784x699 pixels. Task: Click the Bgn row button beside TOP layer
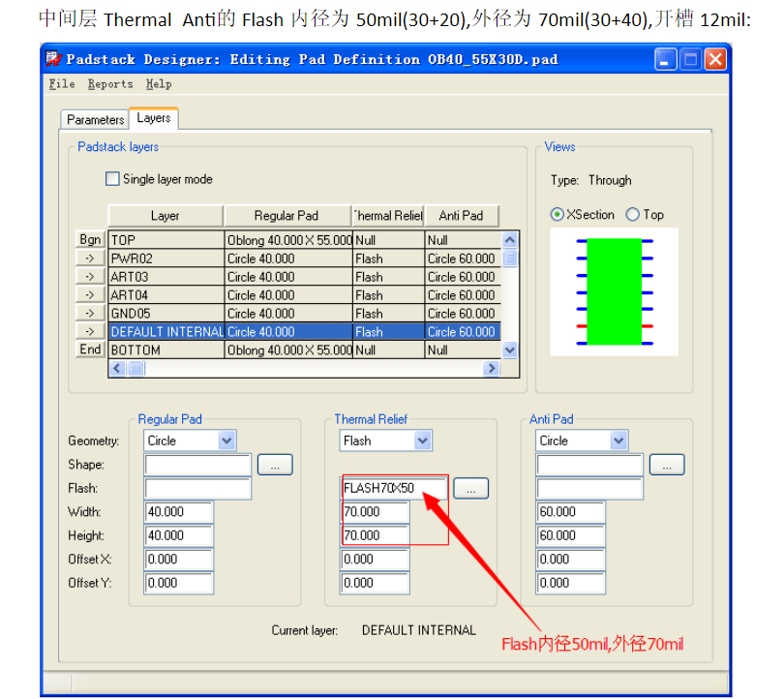[89, 239]
